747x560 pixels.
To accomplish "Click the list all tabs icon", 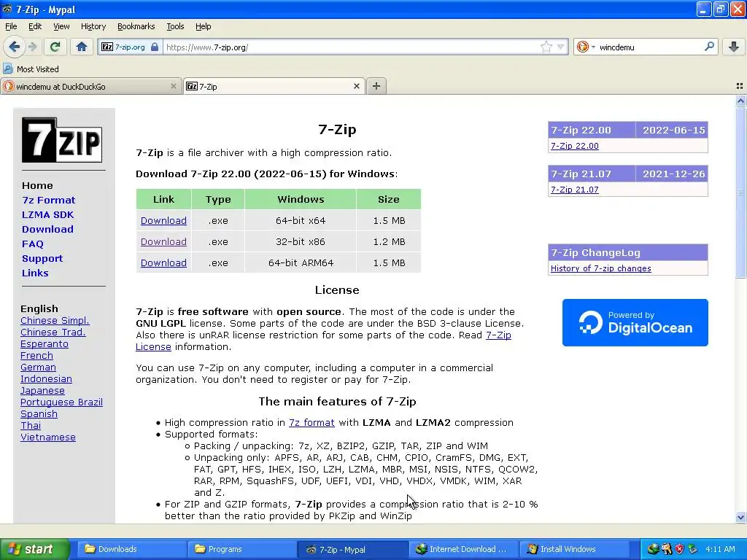I will (740, 86).
